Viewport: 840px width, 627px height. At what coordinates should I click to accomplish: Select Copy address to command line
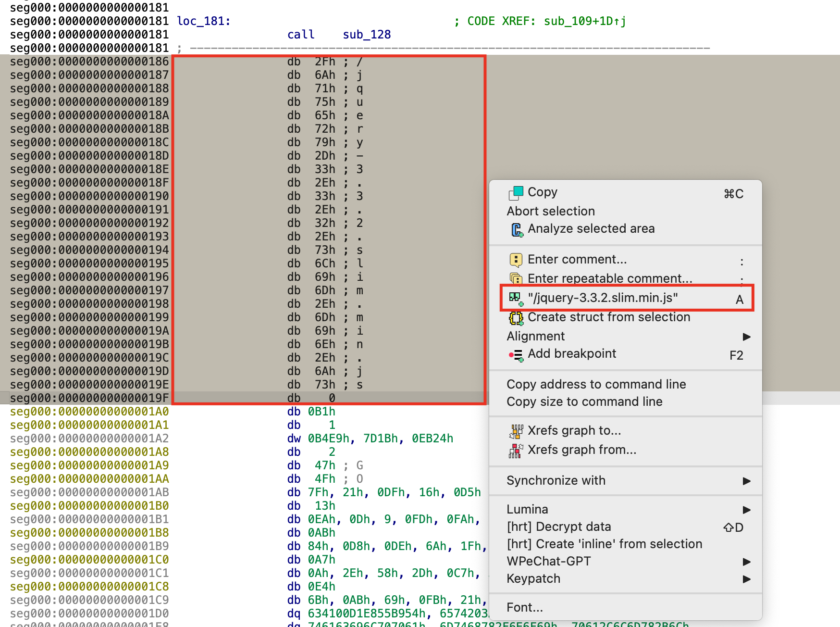[x=596, y=385]
